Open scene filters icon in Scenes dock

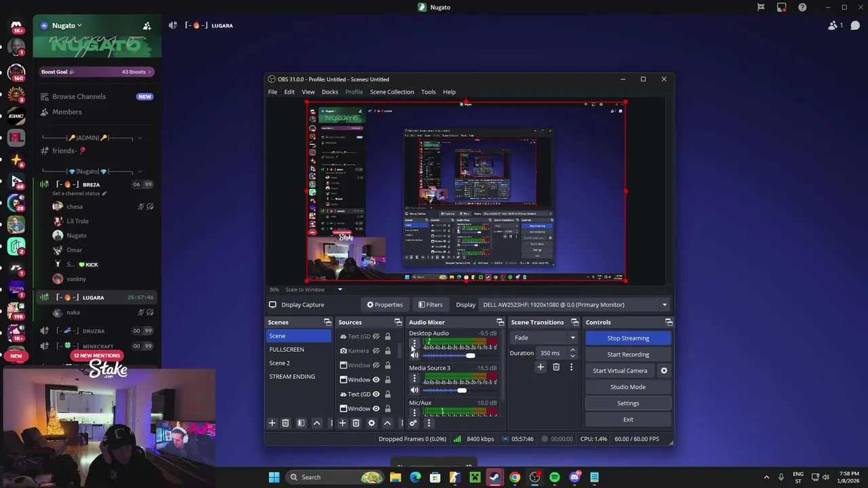pyautogui.click(x=301, y=423)
